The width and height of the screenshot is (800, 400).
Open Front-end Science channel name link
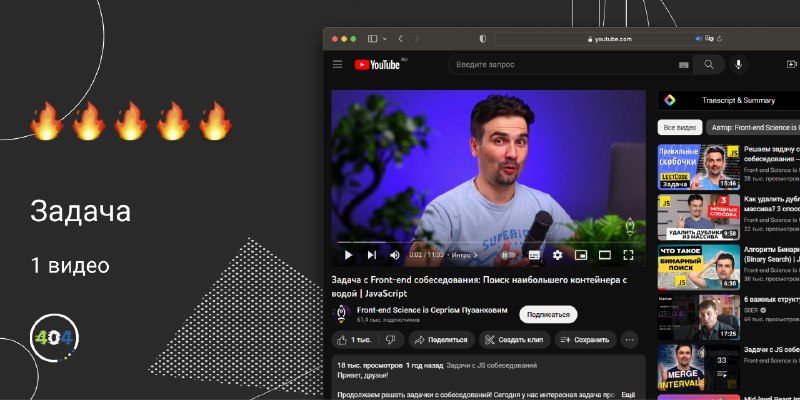pyautogui.click(x=432, y=310)
